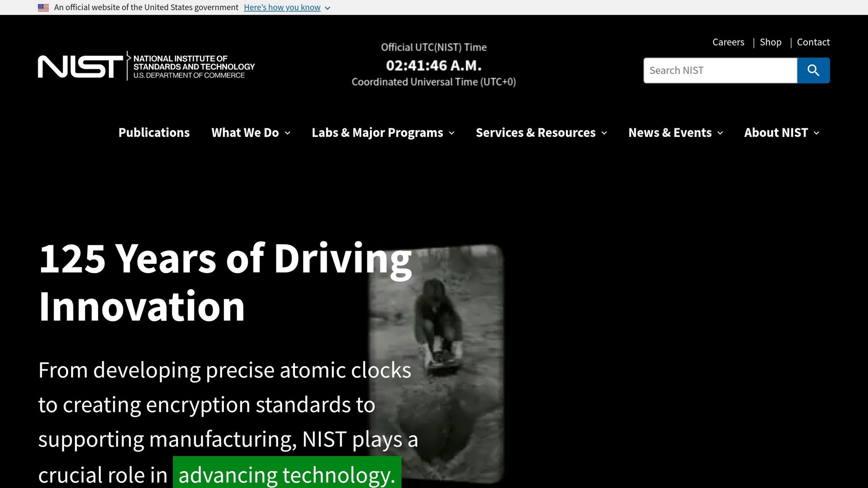868x488 pixels.
Task: Expand Services & Resources chevron
Action: (x=604, y=133)
